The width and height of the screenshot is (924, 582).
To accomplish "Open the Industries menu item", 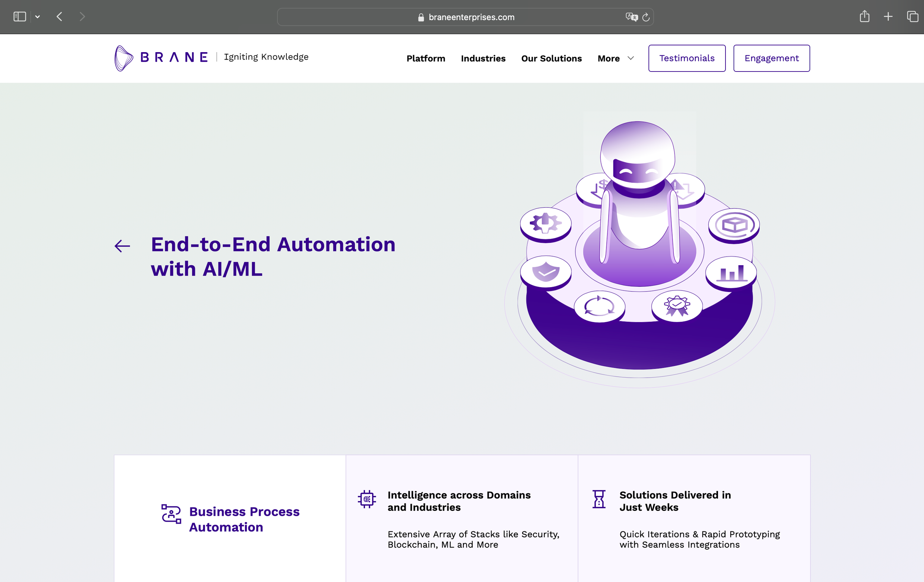I will click(x=483, y=58).
